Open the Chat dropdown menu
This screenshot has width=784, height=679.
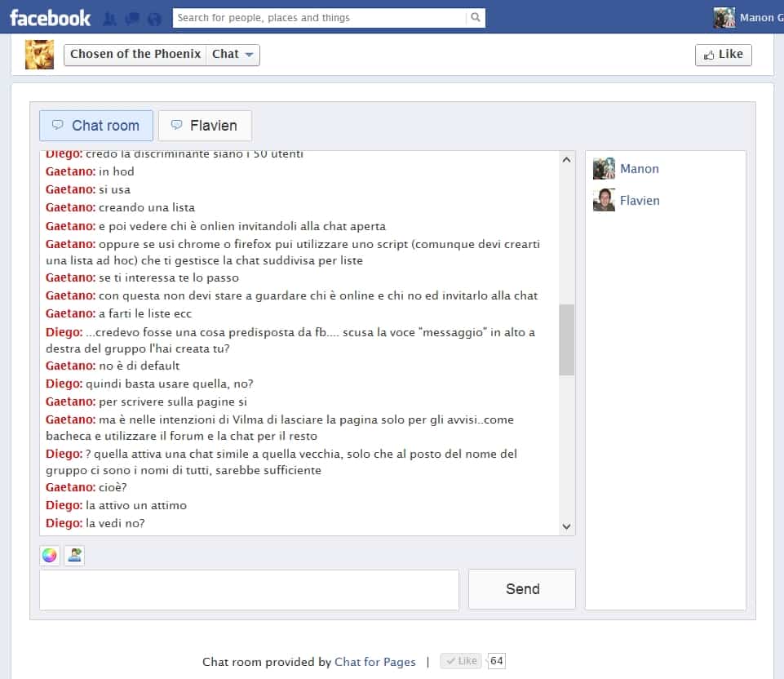pos(233,55)
